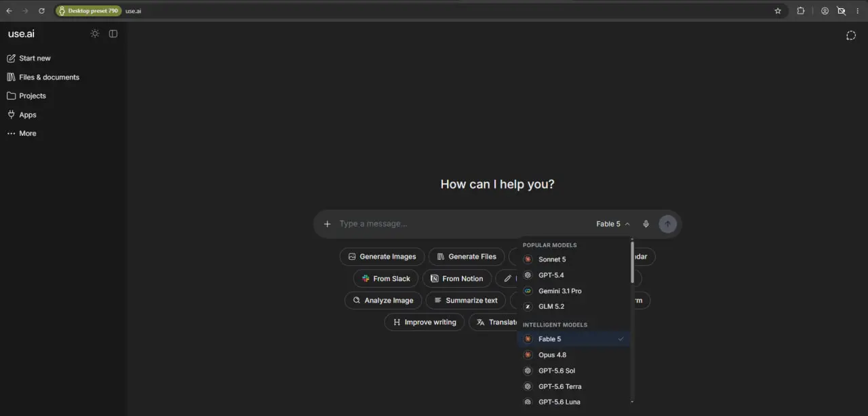Collapse the sidebar panel icon
This screenshot has width=868, height=416.
pos(113,34)
